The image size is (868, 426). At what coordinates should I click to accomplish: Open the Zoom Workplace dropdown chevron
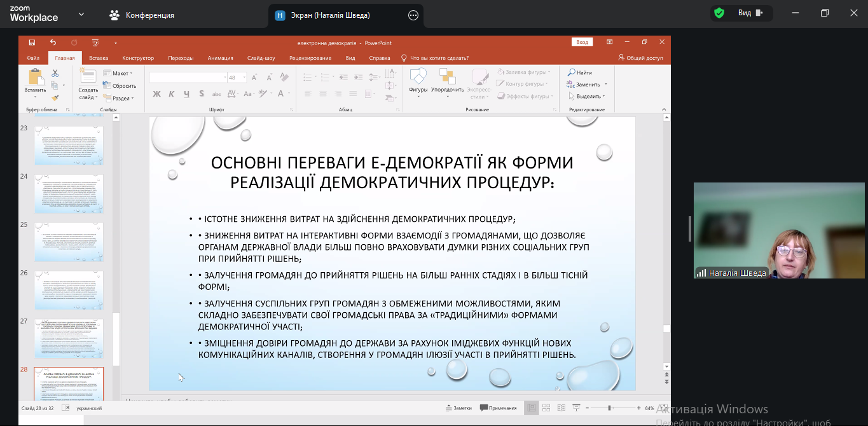pyautogui.click(x=81, y=14)
